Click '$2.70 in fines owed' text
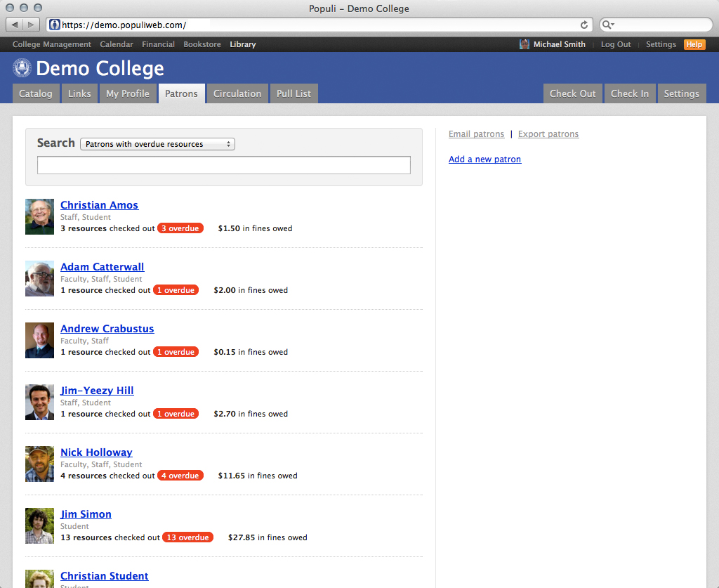 (x=251, y=414)
